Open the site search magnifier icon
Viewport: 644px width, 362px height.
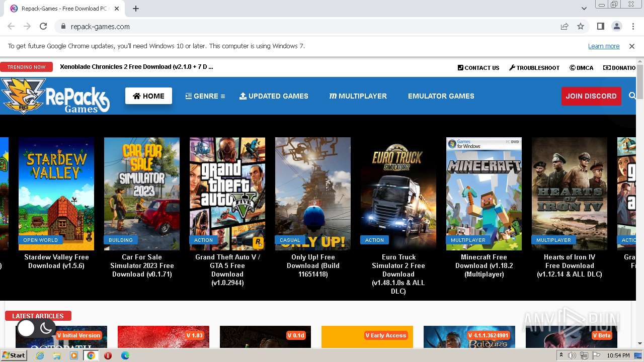point(632,96)
